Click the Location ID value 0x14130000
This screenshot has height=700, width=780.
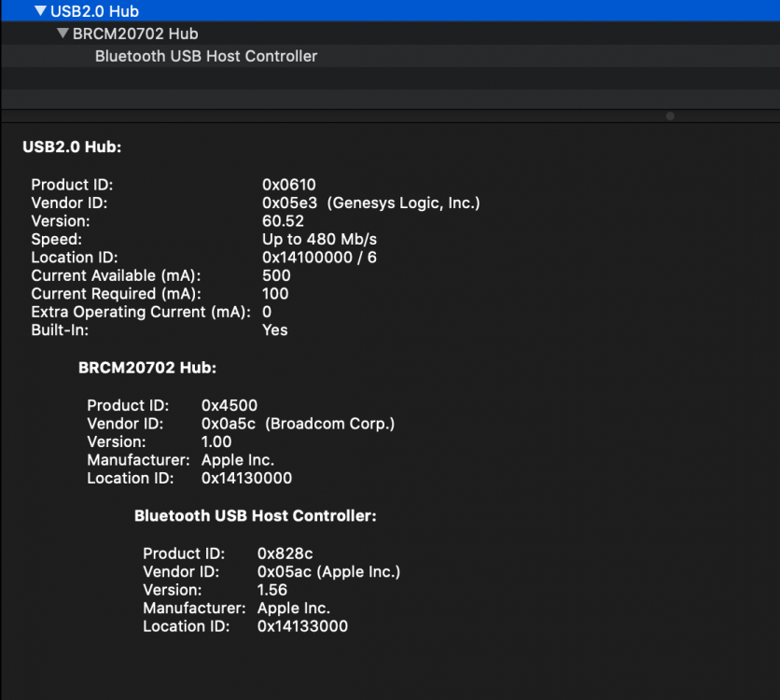pos(246,478)
